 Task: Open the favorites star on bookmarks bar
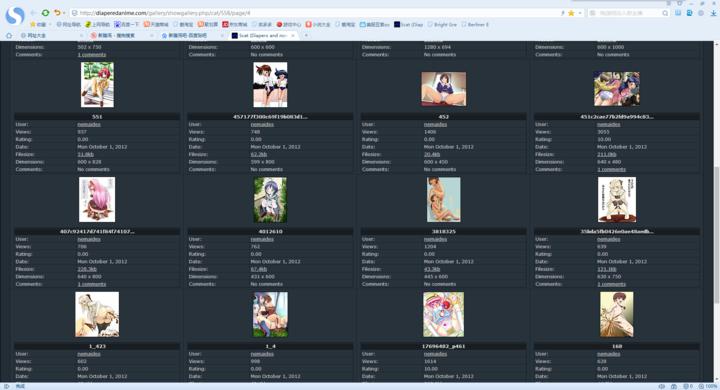click(x=33, y=24)
